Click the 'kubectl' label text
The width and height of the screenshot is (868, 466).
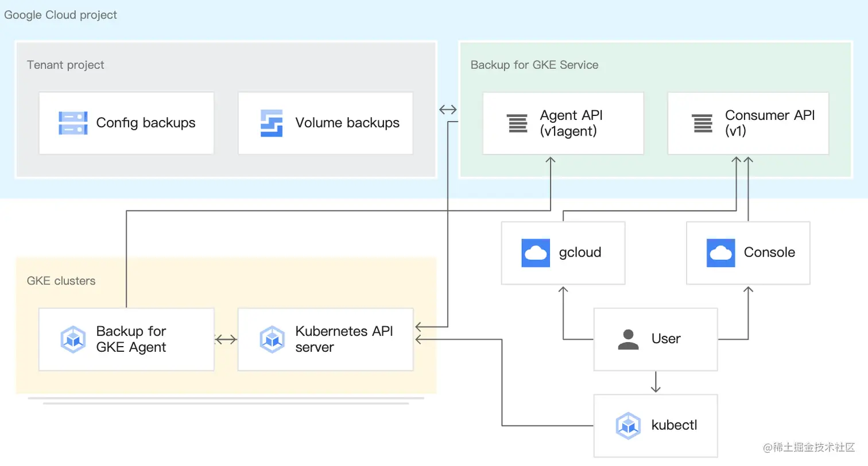[675, 425]
